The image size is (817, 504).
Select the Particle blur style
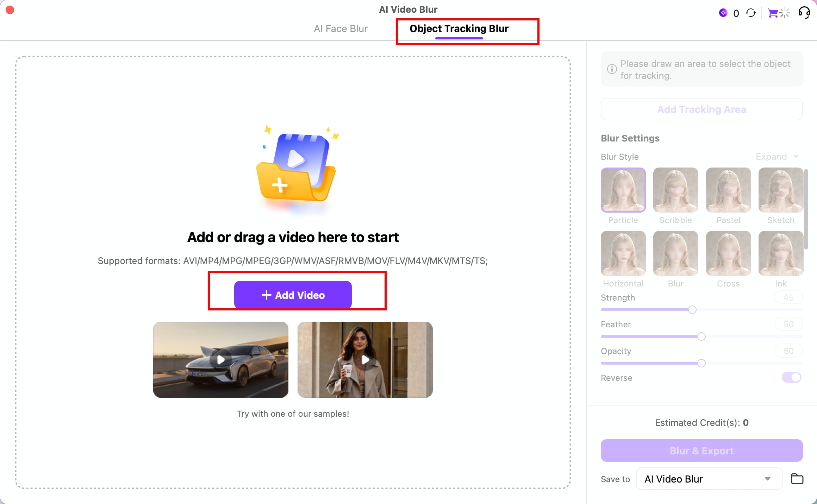(623, 190)
